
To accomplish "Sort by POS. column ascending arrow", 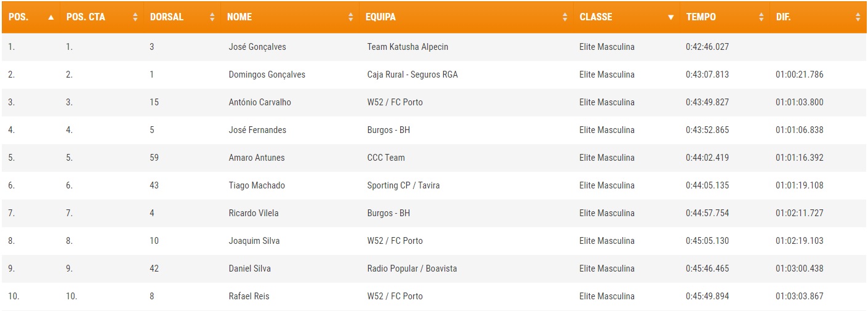I will click(51, 17).
